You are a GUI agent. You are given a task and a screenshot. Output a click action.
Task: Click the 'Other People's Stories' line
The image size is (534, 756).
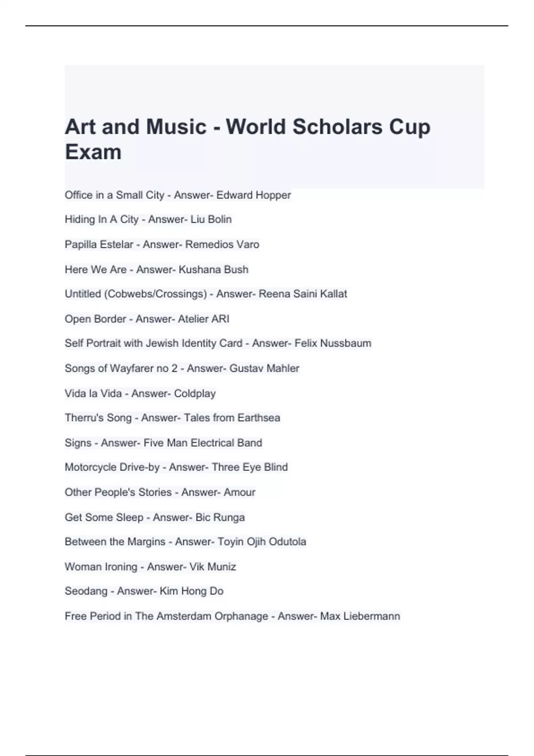click(x=160, y=492)
